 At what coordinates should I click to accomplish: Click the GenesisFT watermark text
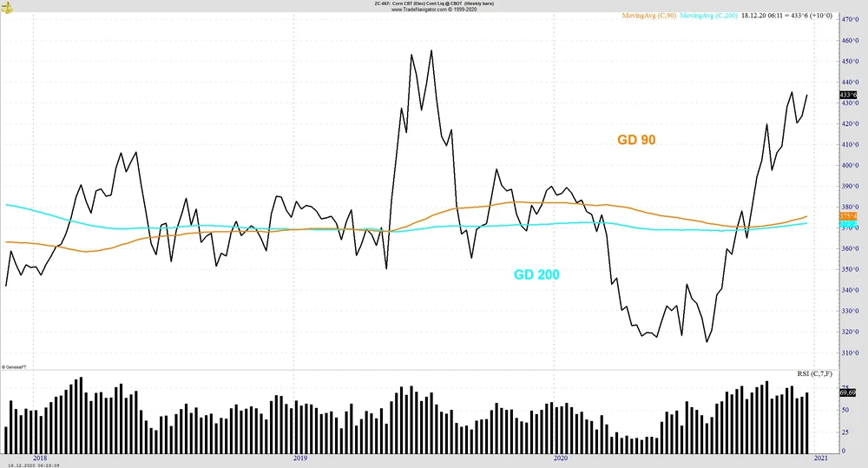(x=13, y=367)
